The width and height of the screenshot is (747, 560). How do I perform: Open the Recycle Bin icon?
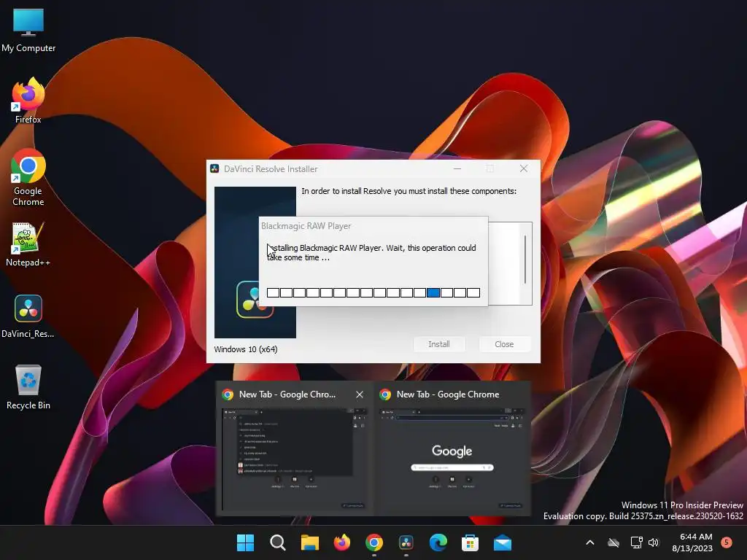28,387
